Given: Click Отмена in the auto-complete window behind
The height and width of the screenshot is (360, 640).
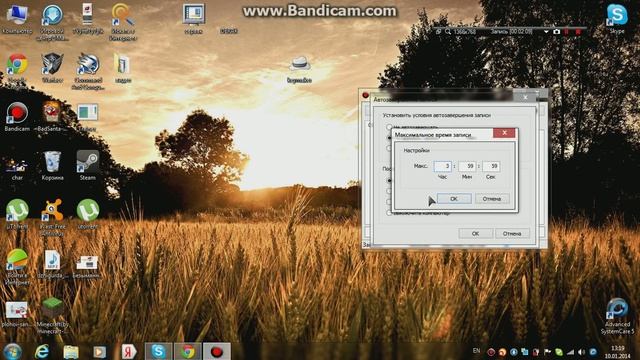Looking at the screenshot, I should coord(512,233).
